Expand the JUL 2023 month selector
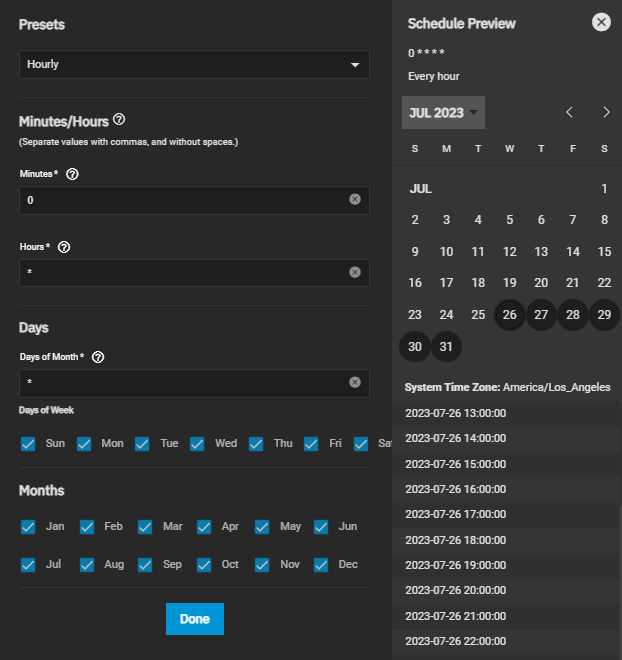Image resolution: width=622 pixels, height=660 pixels. click(443, 113)
